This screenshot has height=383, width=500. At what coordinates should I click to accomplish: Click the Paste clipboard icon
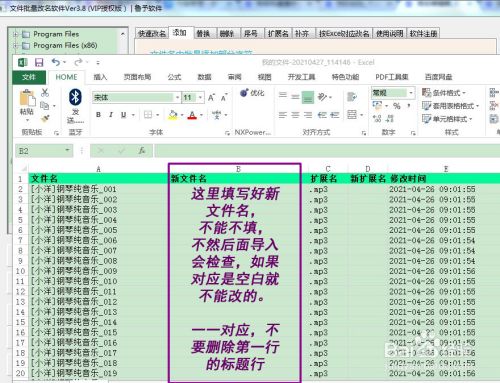click(27, 99)
